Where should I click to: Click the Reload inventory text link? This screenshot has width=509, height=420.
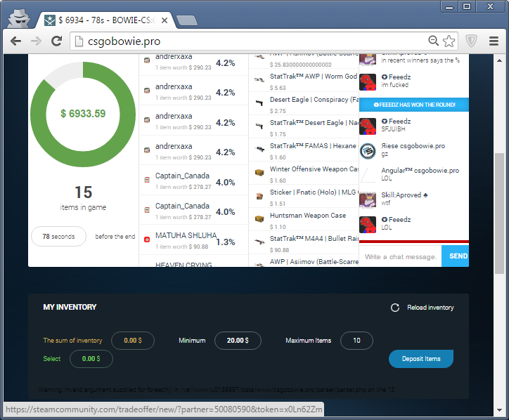tap(430, 308)
